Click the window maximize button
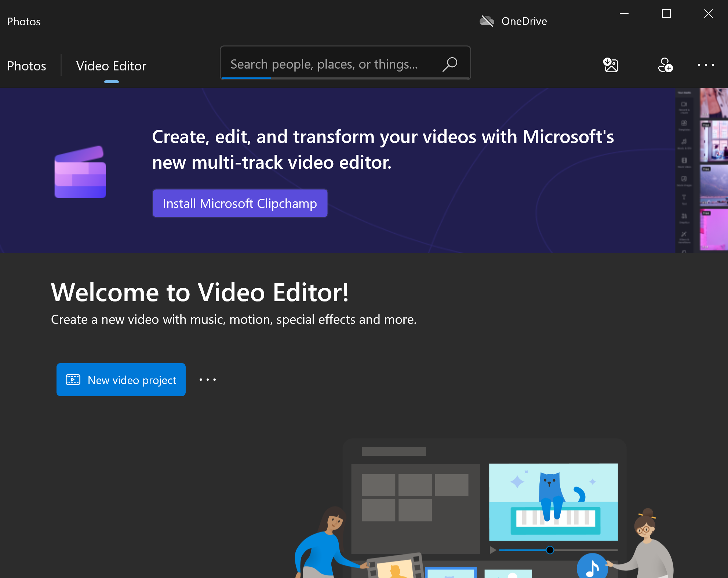The height and width of the screenshot is (578, 728). point(666,13)
